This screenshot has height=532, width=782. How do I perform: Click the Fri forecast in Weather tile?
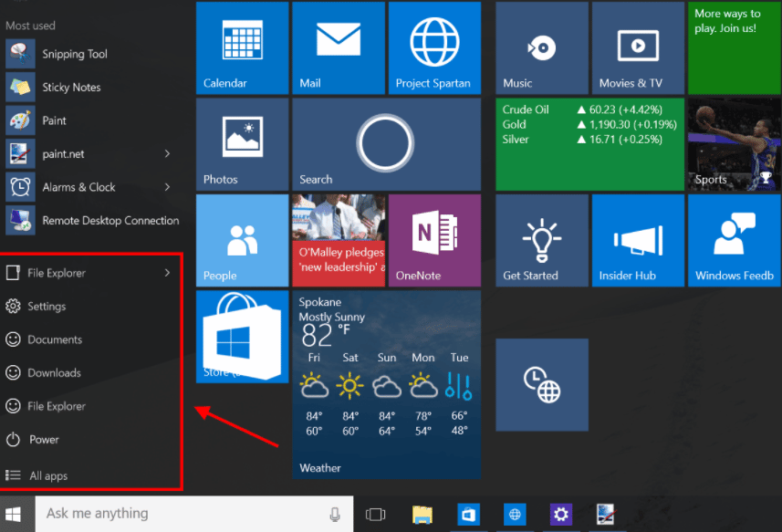pyautogui.click(x=314, y=394)
